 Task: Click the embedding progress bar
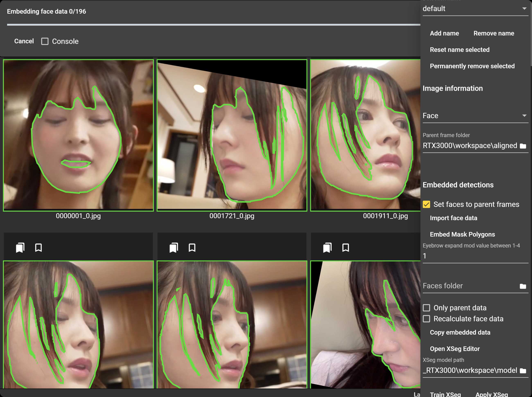point(214,25)
